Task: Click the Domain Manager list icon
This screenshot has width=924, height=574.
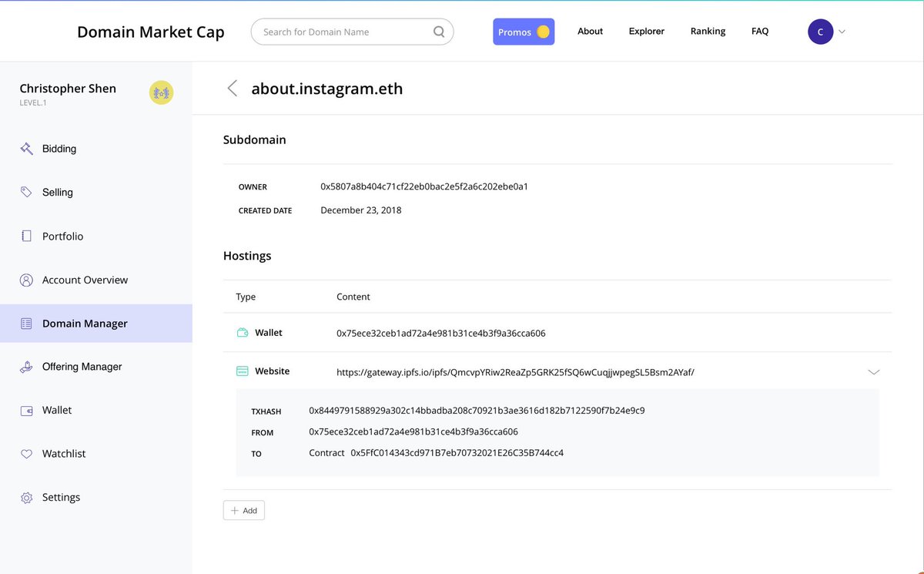Action: coord(26,324)
